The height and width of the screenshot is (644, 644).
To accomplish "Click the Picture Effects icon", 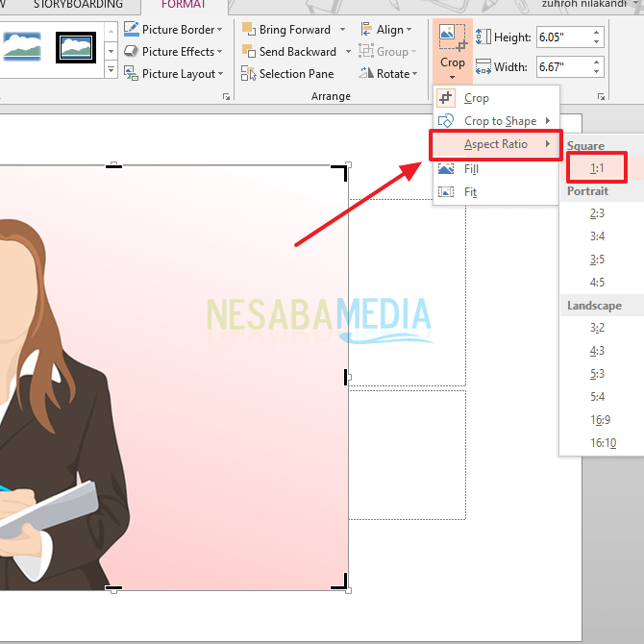I will 131,51.
